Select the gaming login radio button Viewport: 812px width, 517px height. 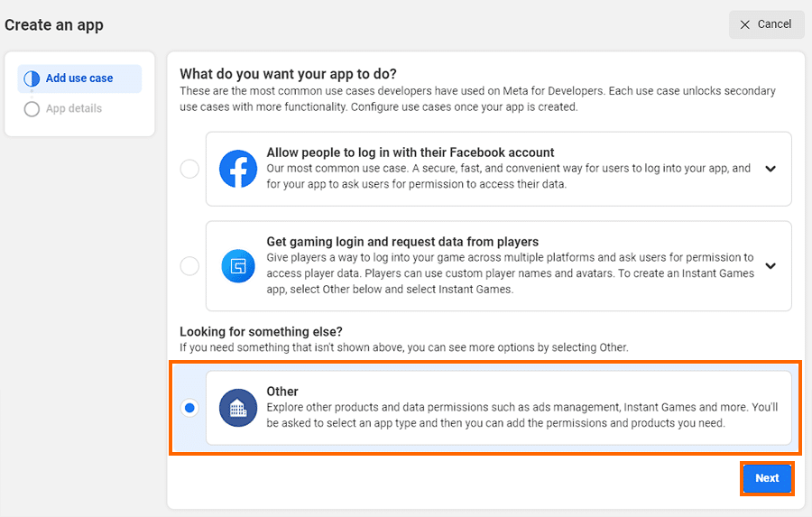[189, 266]
